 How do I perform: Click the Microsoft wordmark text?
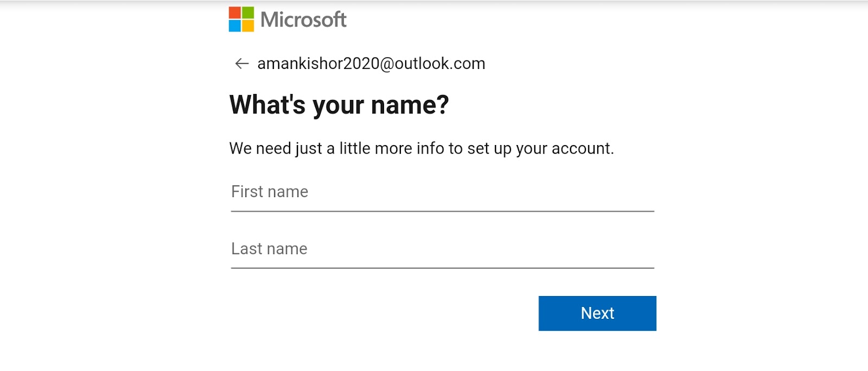[303, 20]
